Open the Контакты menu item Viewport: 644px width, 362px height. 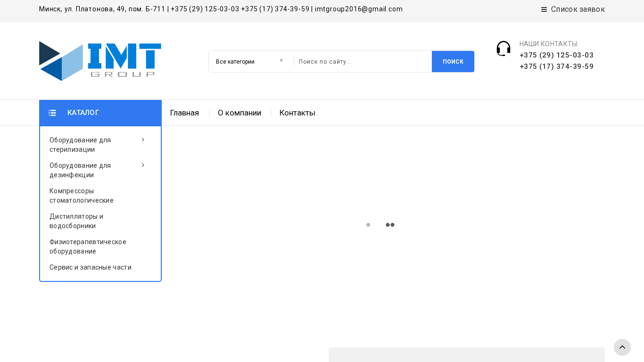click(297, 113)
